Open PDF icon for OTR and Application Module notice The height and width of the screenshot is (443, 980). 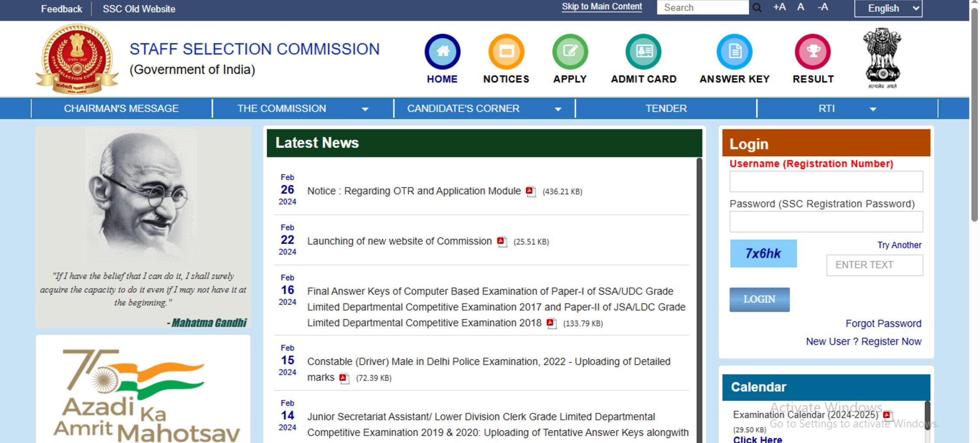pyautogui.click(x=530, y=191)
